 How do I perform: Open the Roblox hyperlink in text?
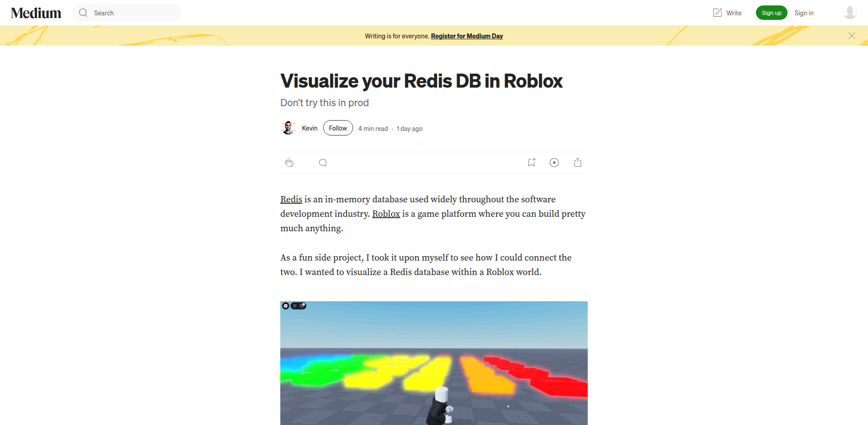click(386, 214)
